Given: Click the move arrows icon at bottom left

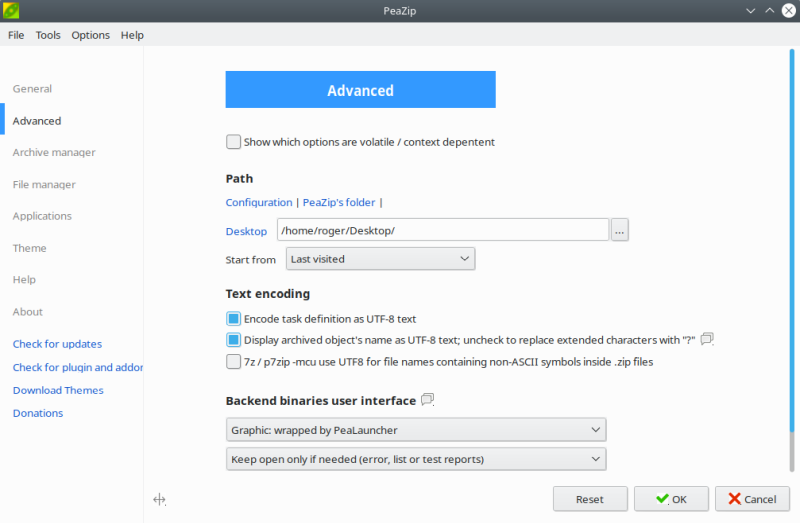Looking at the screenshot, I should point(159,499).
